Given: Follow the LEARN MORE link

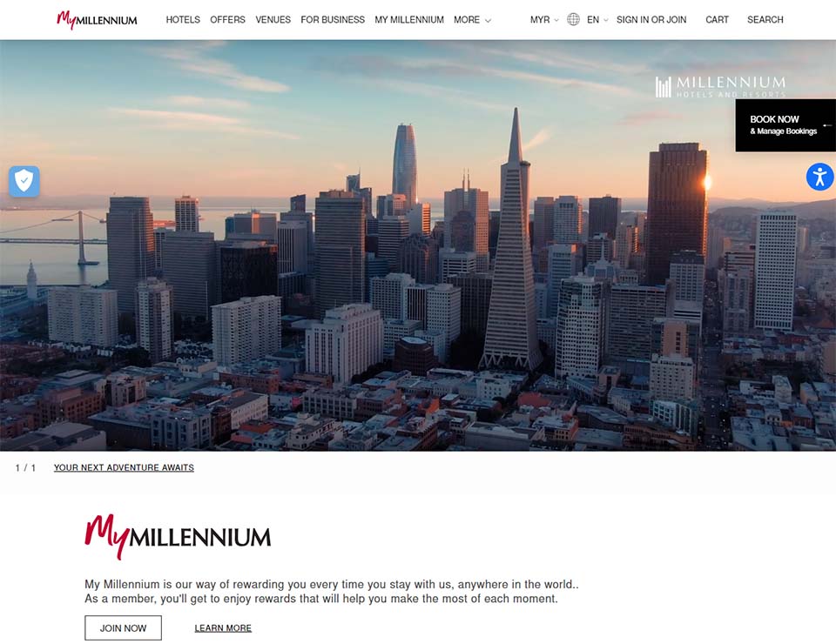Looking at the screenshot, I should [x=223, y=628].
